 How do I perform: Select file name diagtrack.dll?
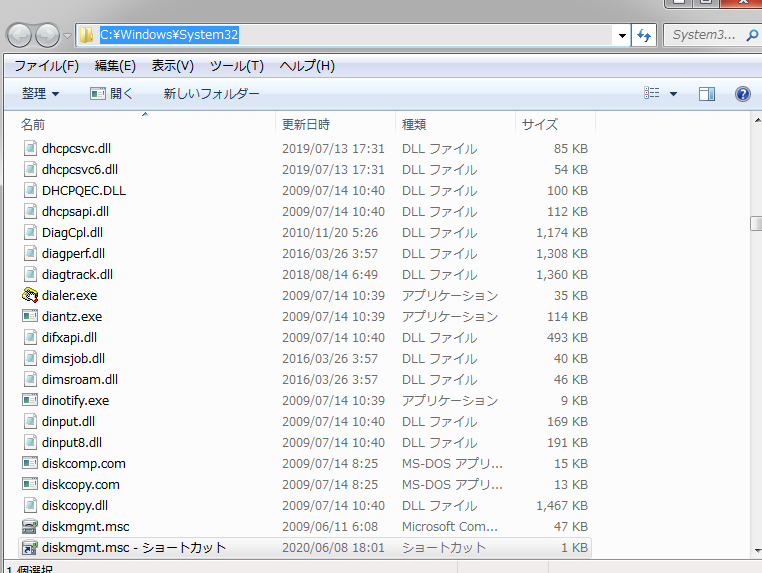tap(77, 275)
